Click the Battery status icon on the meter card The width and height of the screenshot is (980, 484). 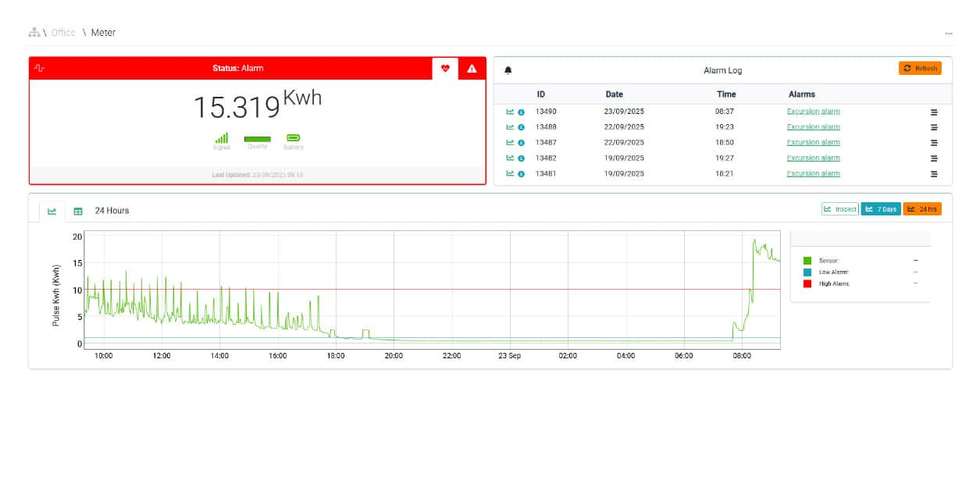pos(294,137)
